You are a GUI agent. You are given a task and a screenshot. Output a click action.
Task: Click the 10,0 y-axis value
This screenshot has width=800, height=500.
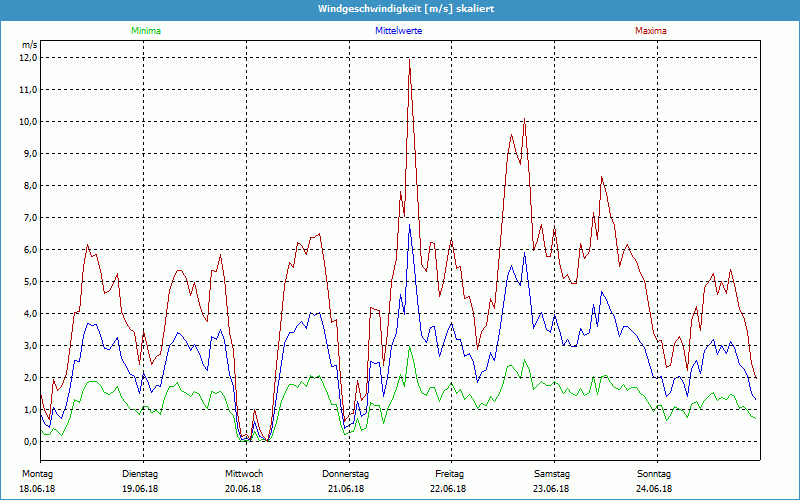pyautogui.click(x=28, y=121)
